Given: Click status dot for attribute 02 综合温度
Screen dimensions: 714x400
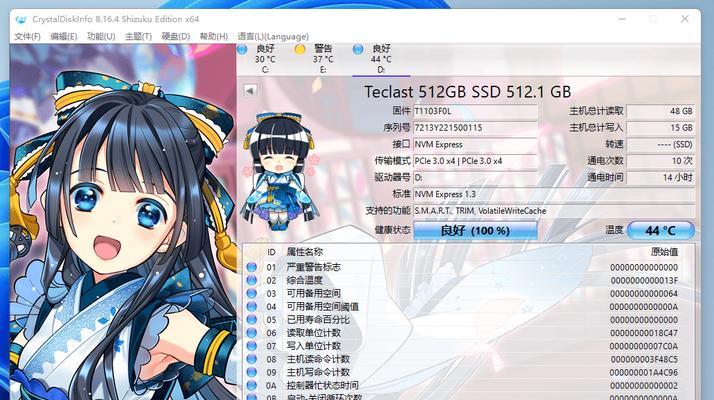Looking at the screenshot, I should 251,280.
